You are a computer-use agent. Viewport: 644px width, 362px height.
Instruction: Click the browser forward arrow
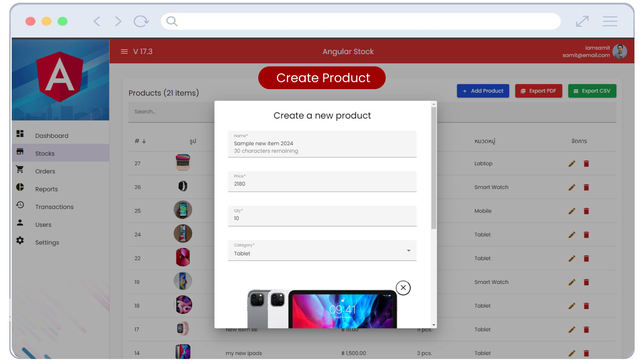pyautogui.click(x=118, y=21)
